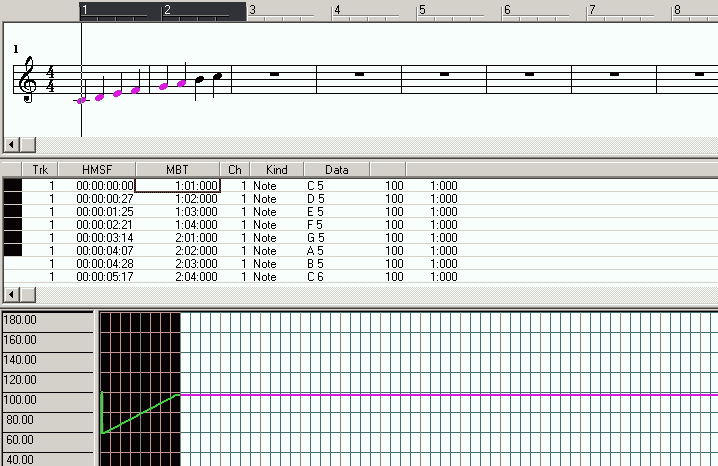Click the Kind cell of the C 6 event

[264, 277]
